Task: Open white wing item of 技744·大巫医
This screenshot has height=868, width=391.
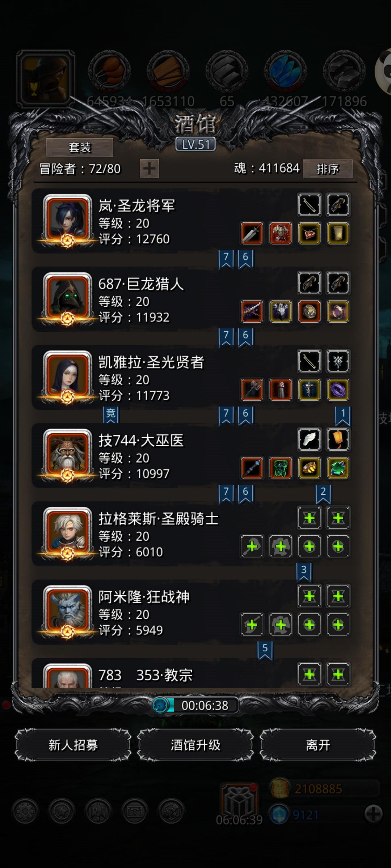Action: (x=310, y=439)
